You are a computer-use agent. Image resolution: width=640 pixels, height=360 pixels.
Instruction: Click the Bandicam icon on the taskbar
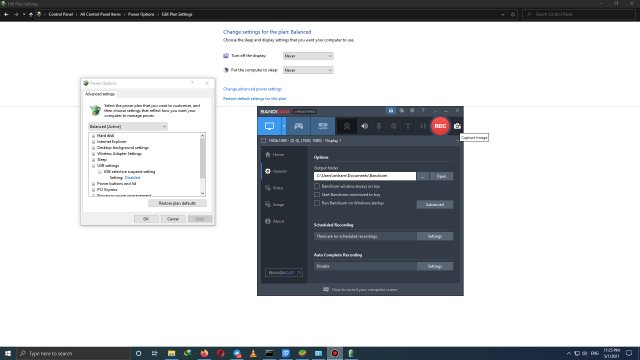tap(335, 353)
